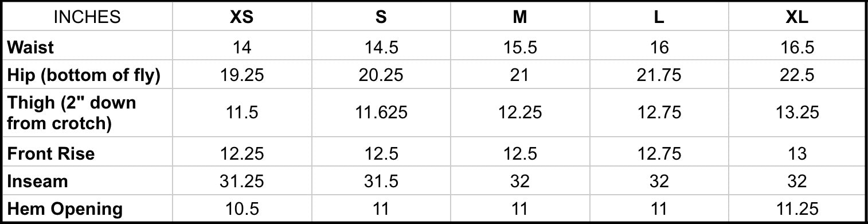Image resolution: width=868 pixels, height=224 pixels.
Task: Select the XS column header
Action: [x=242, y=18]
